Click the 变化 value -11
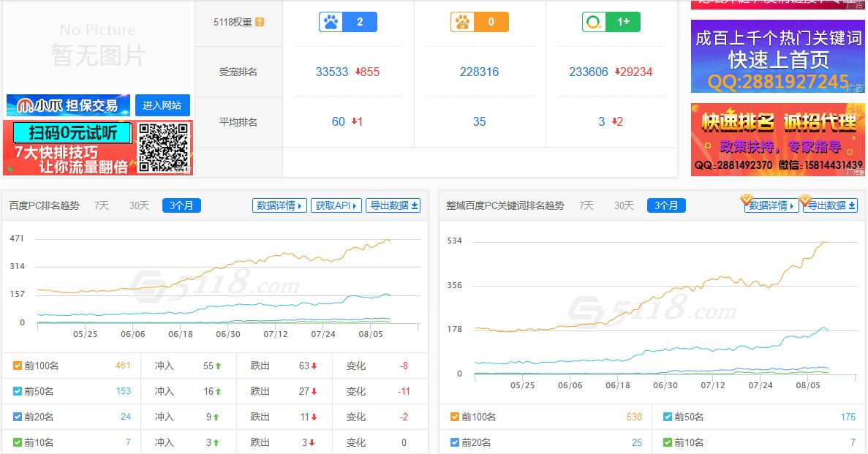Image resolution: width=868 pixels, height=454 pixels. coord(404,391)
